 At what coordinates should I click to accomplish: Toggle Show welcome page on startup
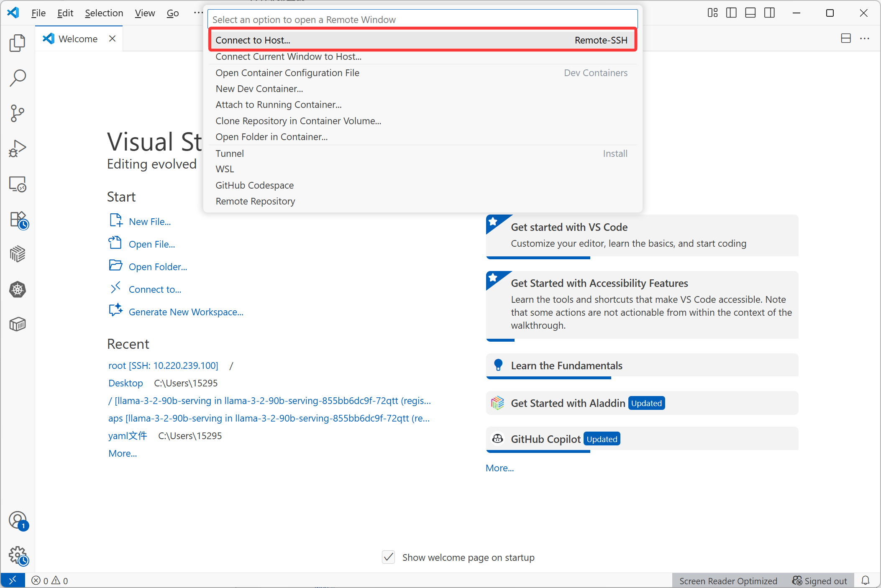point(388,557)
